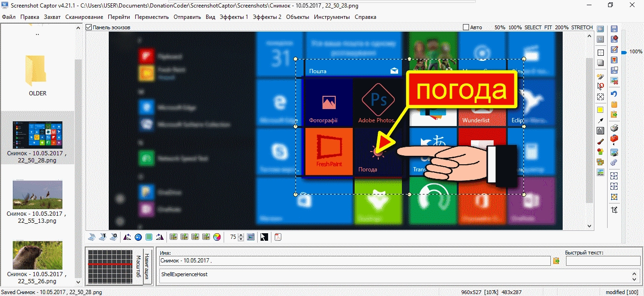Click the SELECT zoom button
Image resolution: width=644 pixels, height=296 pixels.
[533, 27]
